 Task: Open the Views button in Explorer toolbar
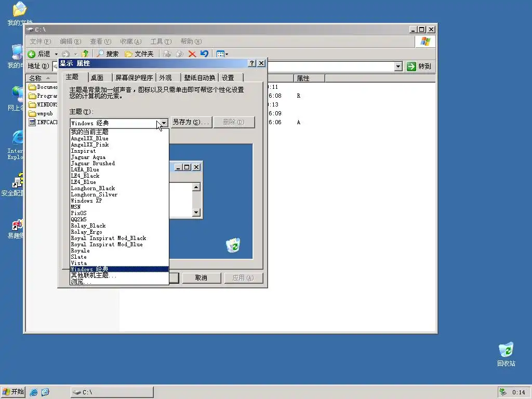click(222, 54)
